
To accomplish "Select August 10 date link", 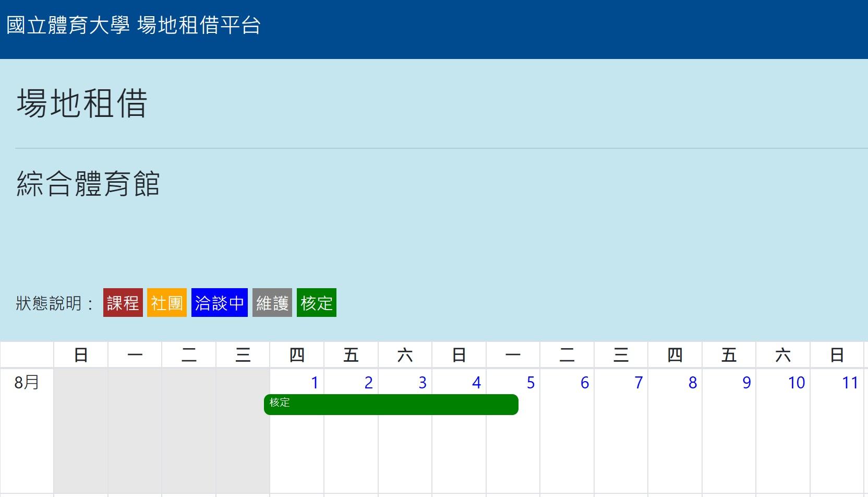I will (797, 383).
